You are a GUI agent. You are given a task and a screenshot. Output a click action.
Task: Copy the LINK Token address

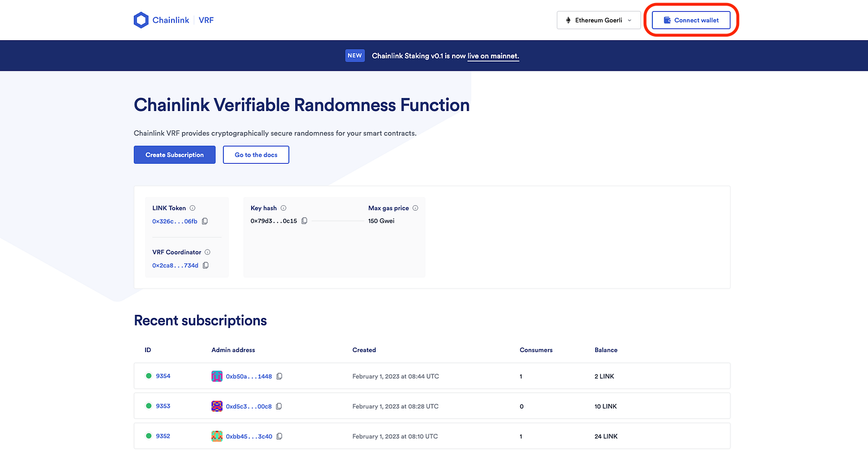[205, 221]
